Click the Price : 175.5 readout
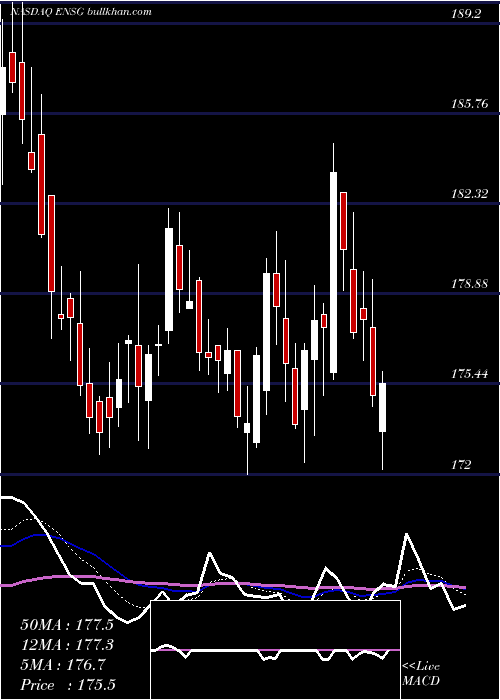This screenshot has height=700, width=500. pos(68,685)
